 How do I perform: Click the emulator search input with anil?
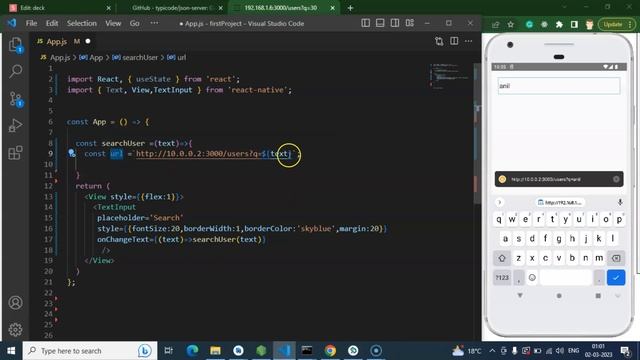(x=559, y=86)
